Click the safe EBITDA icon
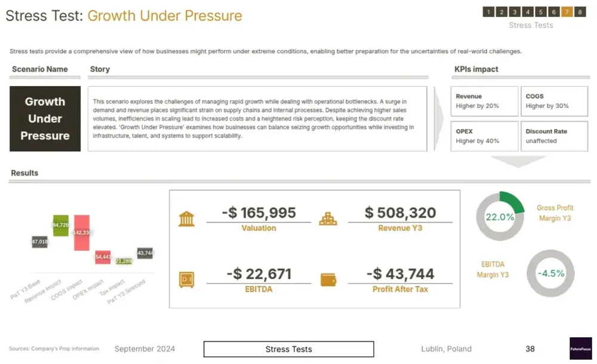 186,279
